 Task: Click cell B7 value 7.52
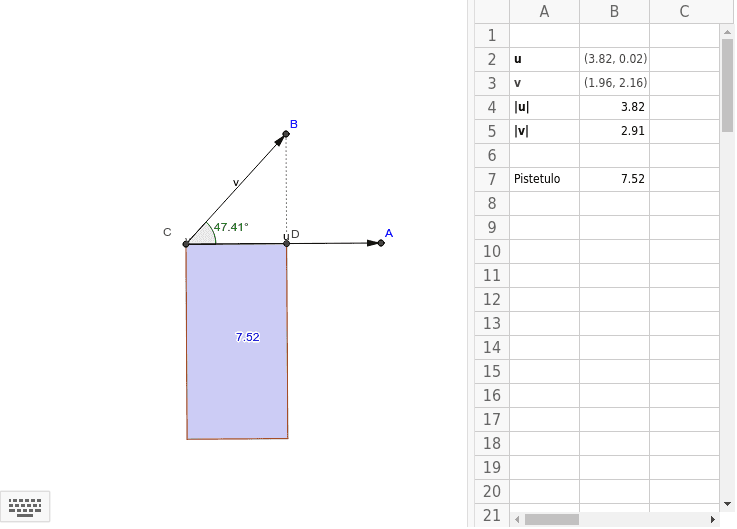(614, 179)
